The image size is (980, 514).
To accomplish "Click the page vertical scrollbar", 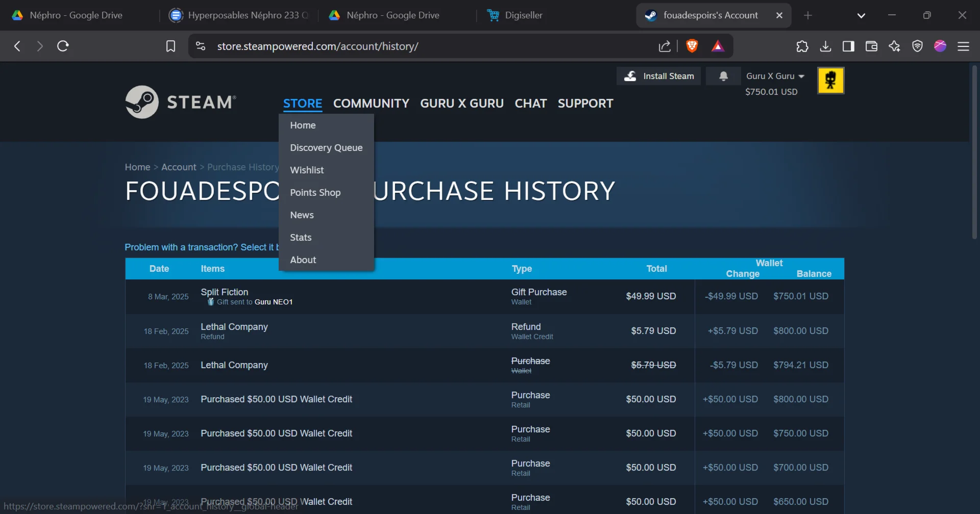I will [974, 153].
